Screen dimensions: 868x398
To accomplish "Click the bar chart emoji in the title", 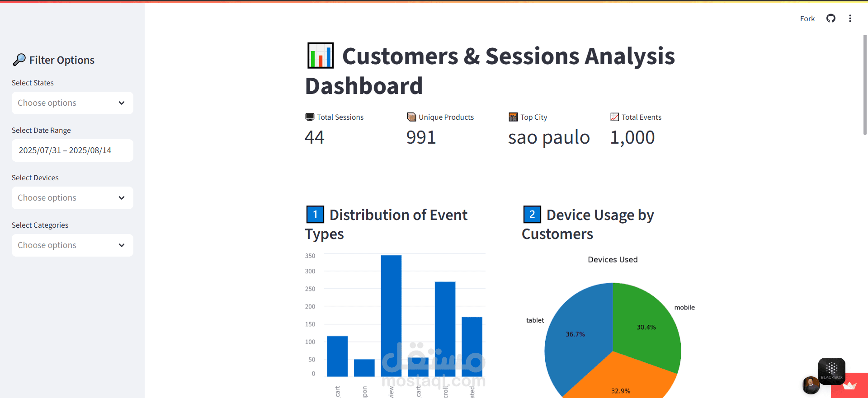I will point(321,56).
